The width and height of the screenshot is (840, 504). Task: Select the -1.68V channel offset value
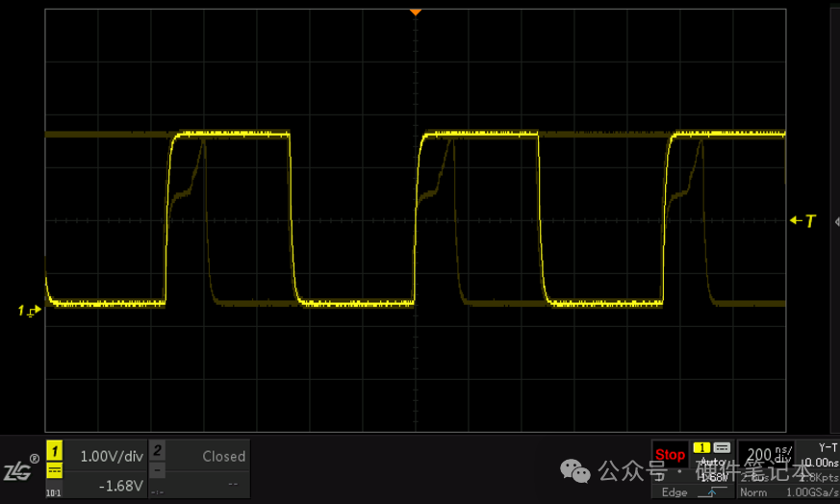tap(120, 486)
